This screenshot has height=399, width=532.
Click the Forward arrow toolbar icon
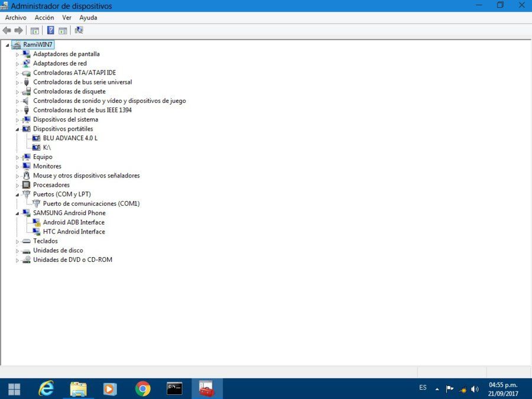[x=19, y=31]
